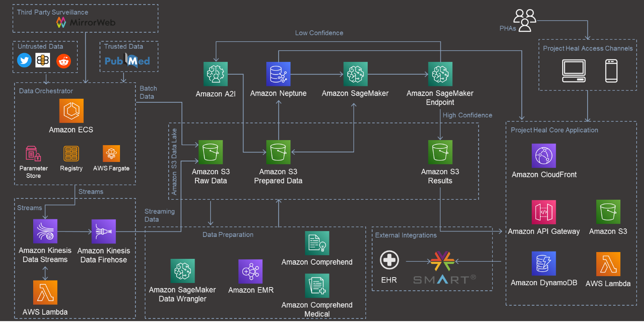This screenshot has width=644, height=323.
Task: Click the 'External Integrations' heading
Action: point(406,235)
